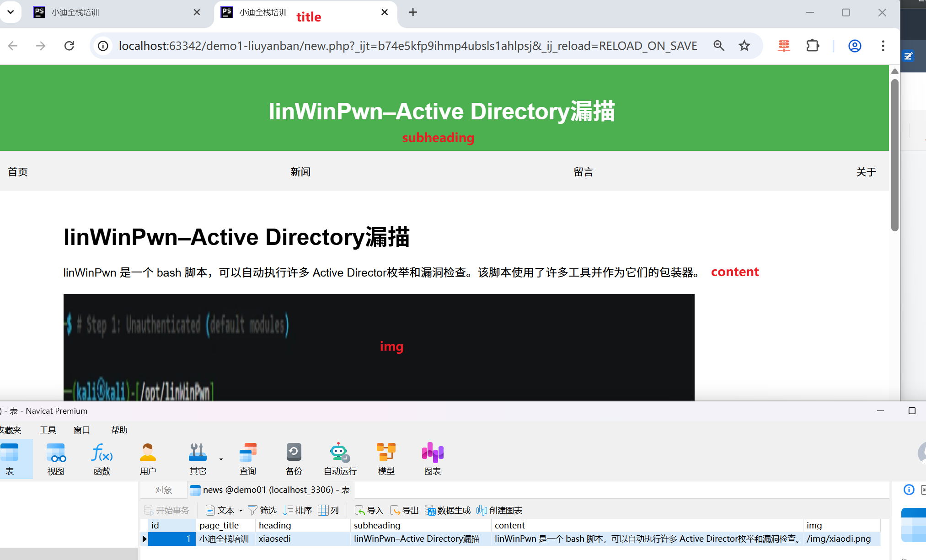Open the Charts (图表) icon
This screenshot has width=926, height=560.
(x=432, y=459)
